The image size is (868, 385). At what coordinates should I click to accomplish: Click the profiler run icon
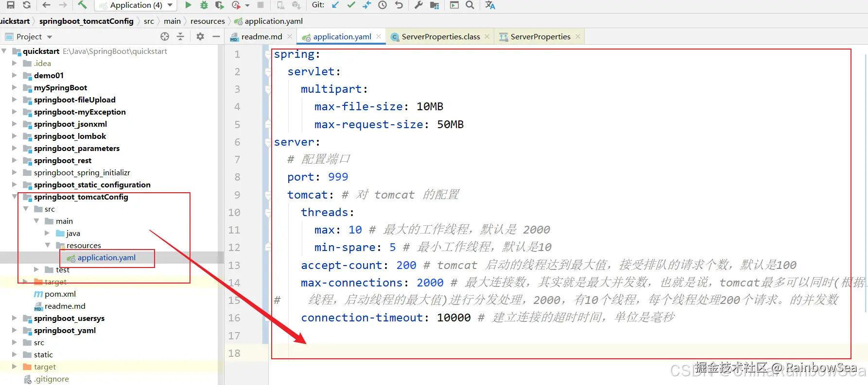point(236,5)
